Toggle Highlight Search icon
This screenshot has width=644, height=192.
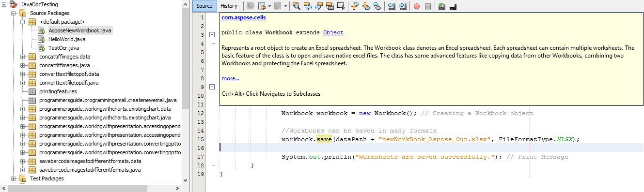click(330, 6)
